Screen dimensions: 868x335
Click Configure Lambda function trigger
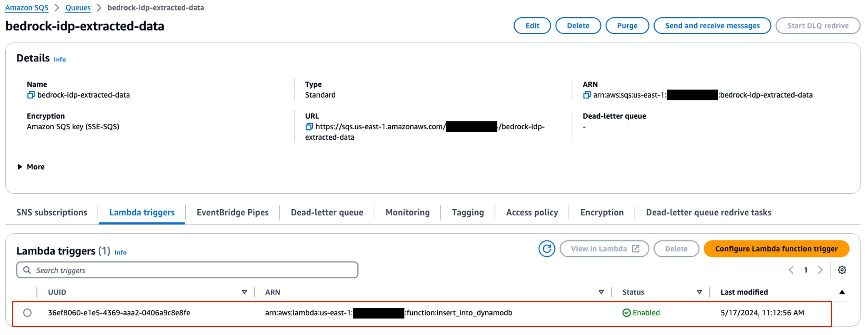[x=776, y=249]
